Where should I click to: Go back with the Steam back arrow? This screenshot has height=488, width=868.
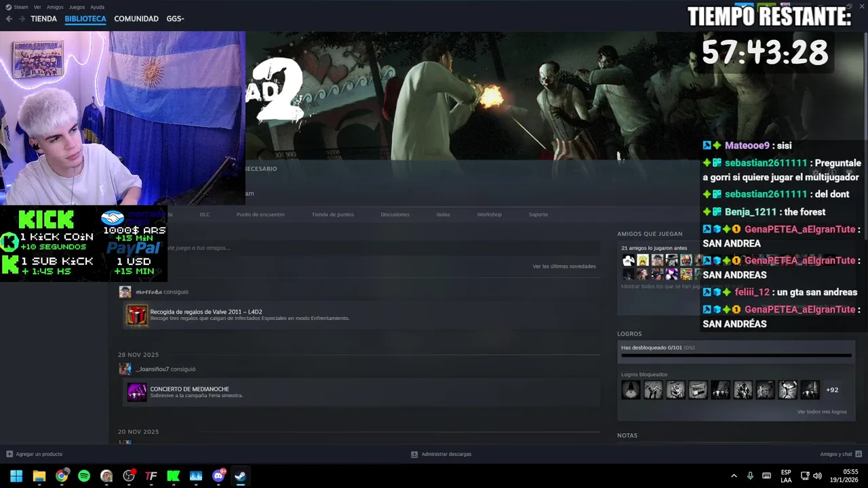9,19
